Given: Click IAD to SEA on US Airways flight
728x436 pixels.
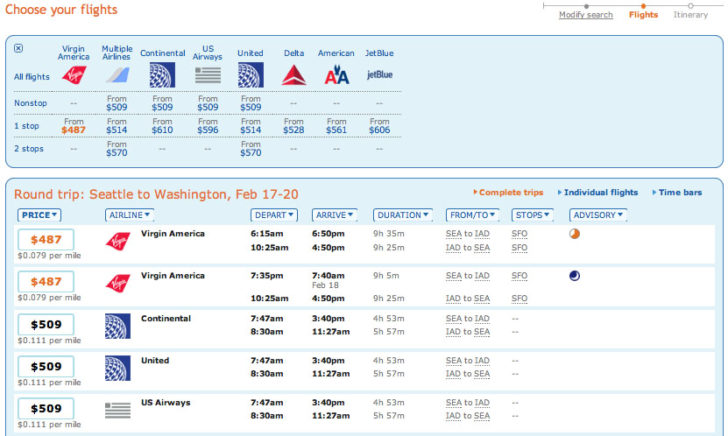Looking at the screenshot, I should tap(468, 416).
